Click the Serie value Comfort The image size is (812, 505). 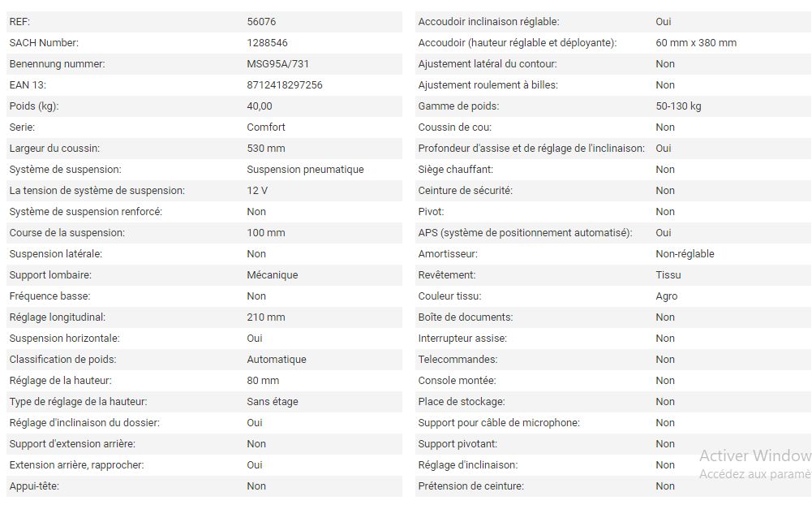coord(266,127)
